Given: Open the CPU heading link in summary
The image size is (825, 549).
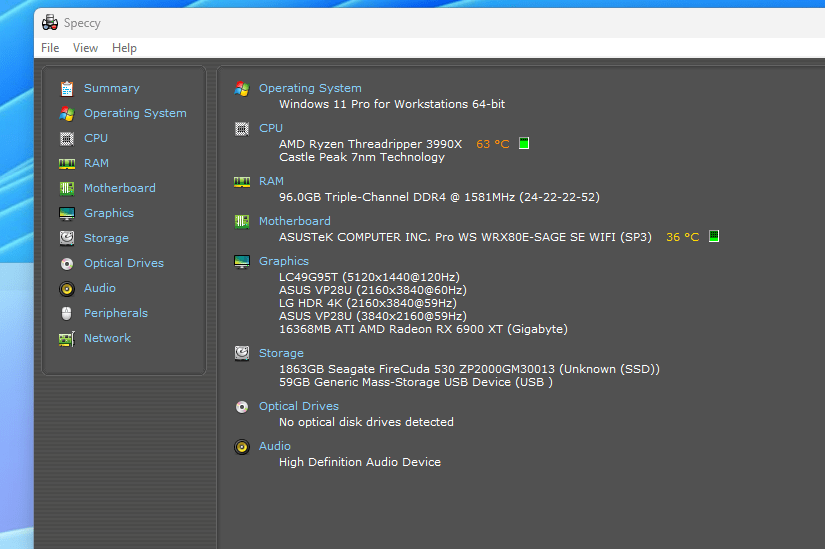Looking at the screenshot, I should (271, 128).
